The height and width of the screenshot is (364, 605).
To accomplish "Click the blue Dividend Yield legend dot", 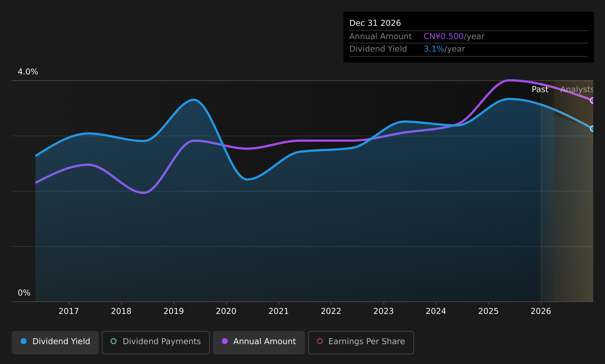I will tap(23, 342).
